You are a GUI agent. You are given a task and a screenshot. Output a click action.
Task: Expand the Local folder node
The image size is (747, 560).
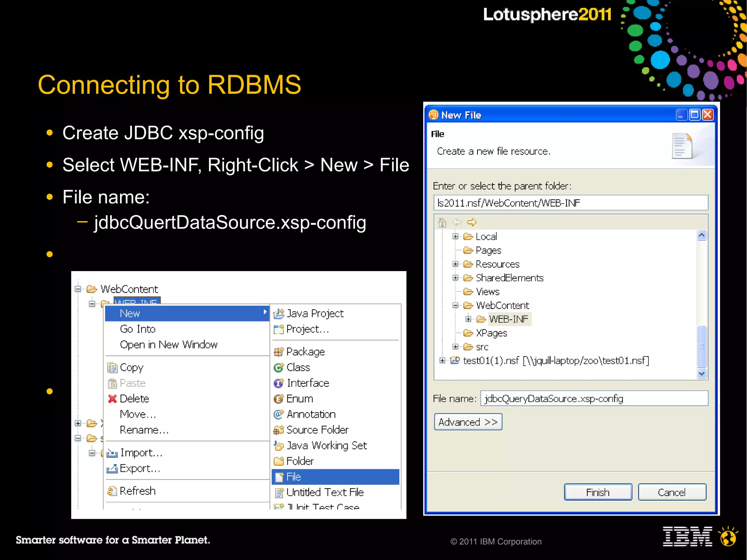(x=455, y=236)
